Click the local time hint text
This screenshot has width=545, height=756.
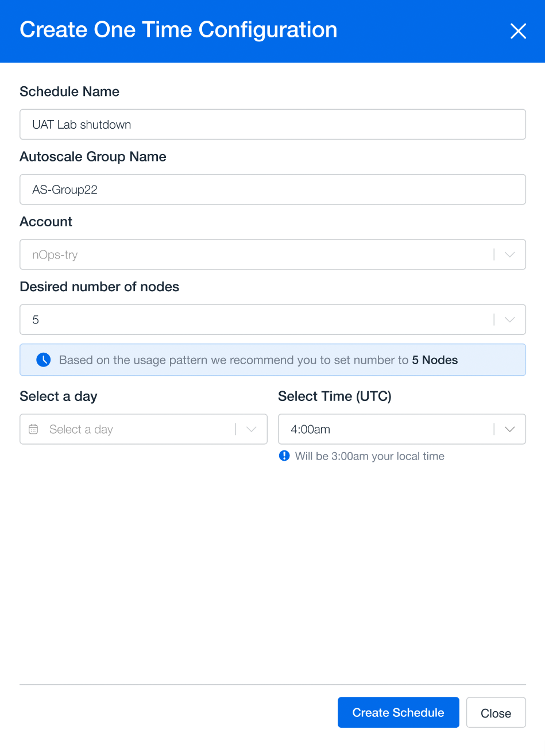click(x=370, y=456)
